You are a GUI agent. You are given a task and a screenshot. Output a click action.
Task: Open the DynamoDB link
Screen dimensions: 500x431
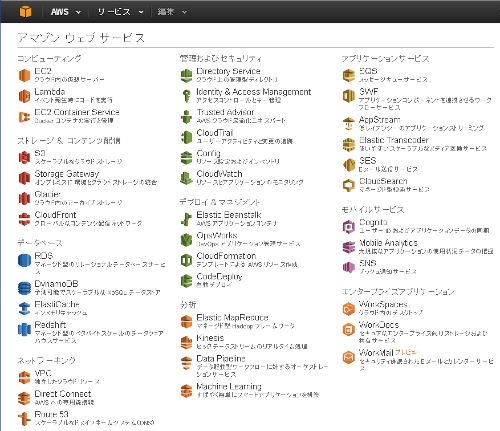point(56,284)
